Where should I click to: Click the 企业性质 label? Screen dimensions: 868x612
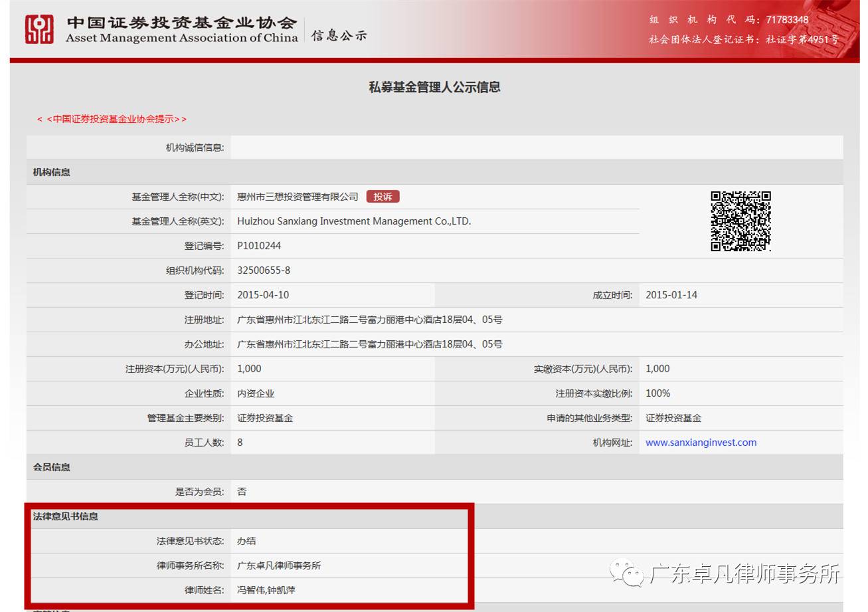(x=204, y=393)
